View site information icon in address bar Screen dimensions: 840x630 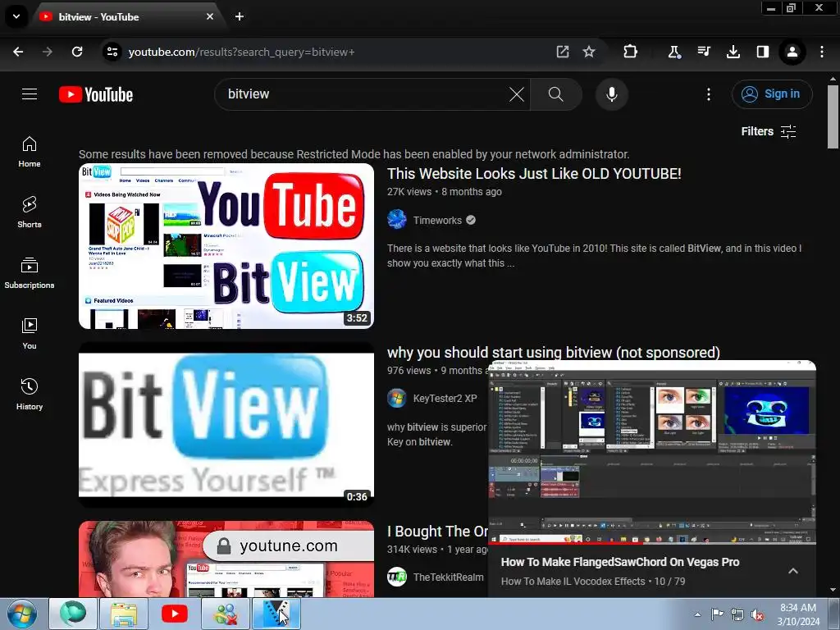point(112,52)
